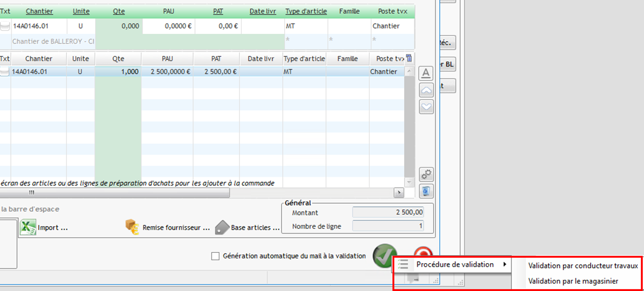Image resolution: width=644 pixels, height=291 pixels.
Task: Click the green checkmark validate icon
Action: click(x=385, y=256)
